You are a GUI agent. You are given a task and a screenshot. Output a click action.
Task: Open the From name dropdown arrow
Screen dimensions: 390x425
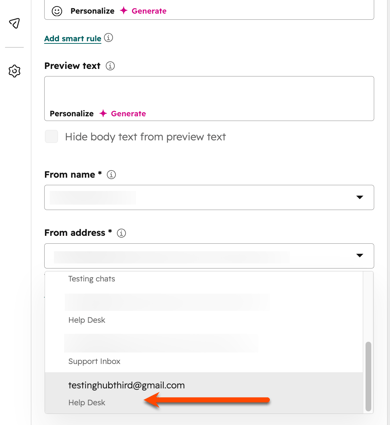pyautogui.click(x=360, y=197)
